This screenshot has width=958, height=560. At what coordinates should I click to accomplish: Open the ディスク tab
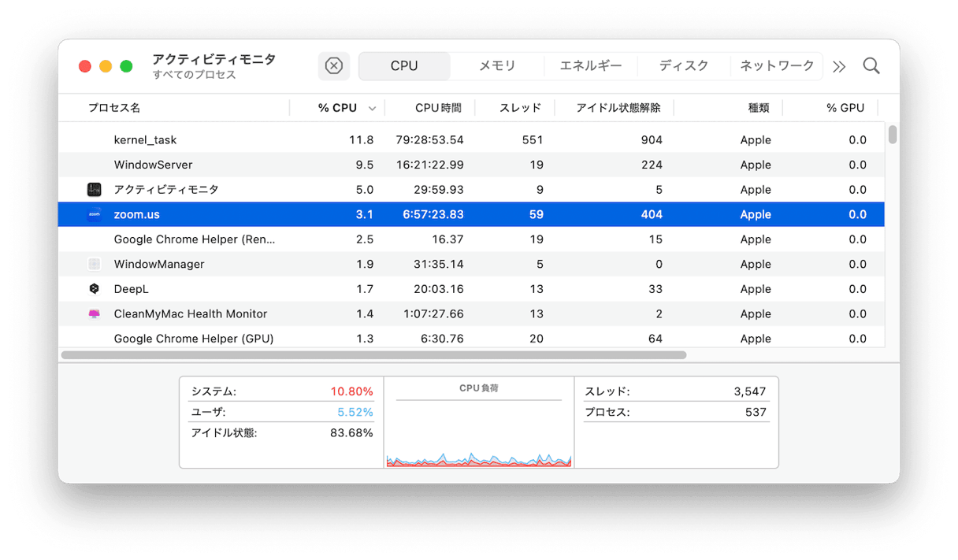(x=684, y=66)
